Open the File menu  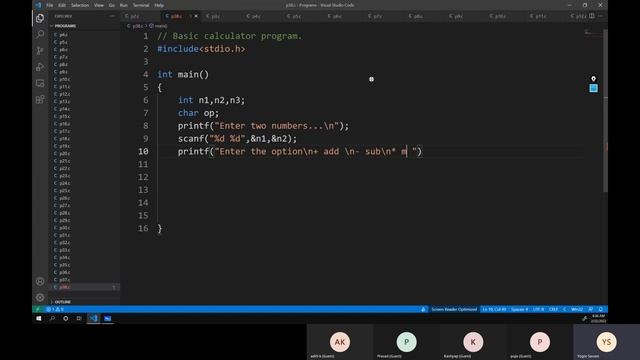tap(50, 5)
